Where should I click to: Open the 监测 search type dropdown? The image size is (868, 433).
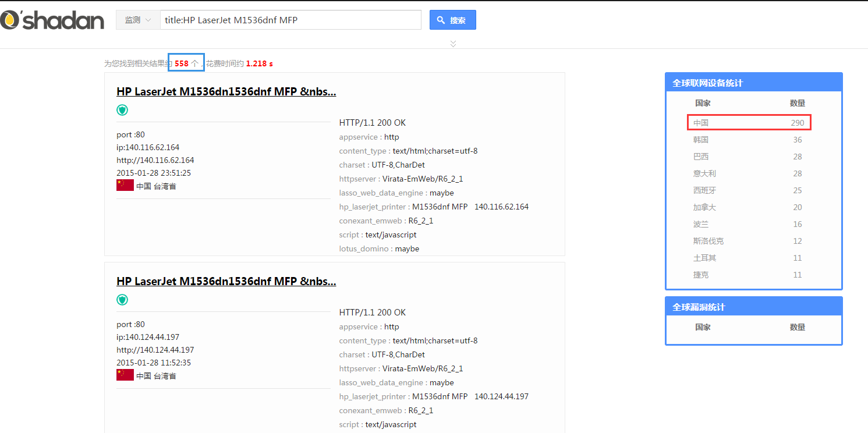point(138,20)
